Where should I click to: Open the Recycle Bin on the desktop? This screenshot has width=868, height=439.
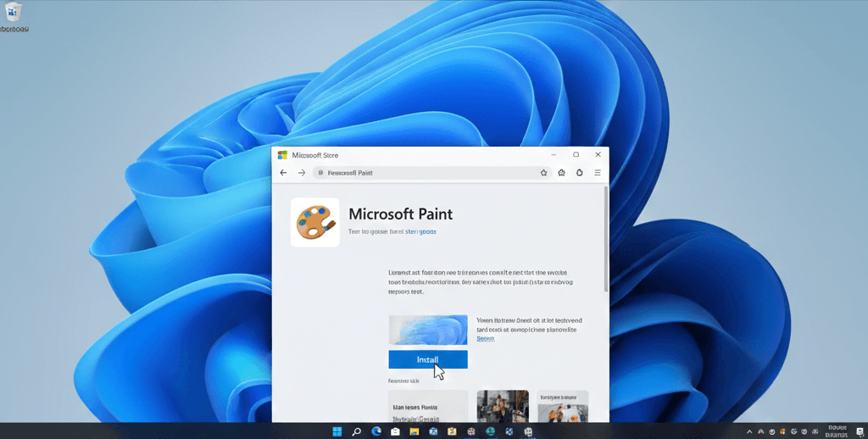[14, 14]
